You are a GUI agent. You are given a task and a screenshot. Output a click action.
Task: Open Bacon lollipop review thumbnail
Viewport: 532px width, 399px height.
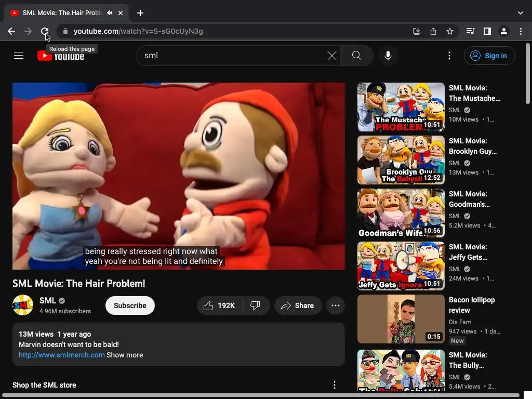point(401,319)
